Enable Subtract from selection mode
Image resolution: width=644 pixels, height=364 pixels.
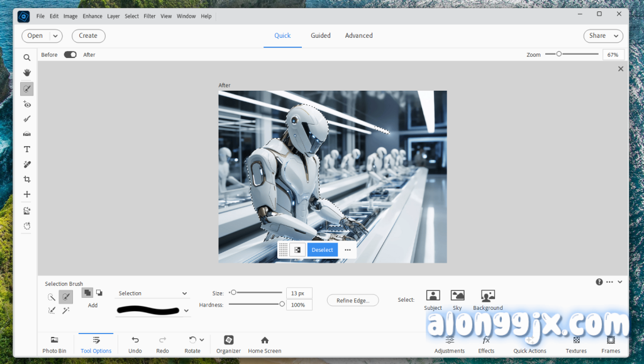[99, 293]
